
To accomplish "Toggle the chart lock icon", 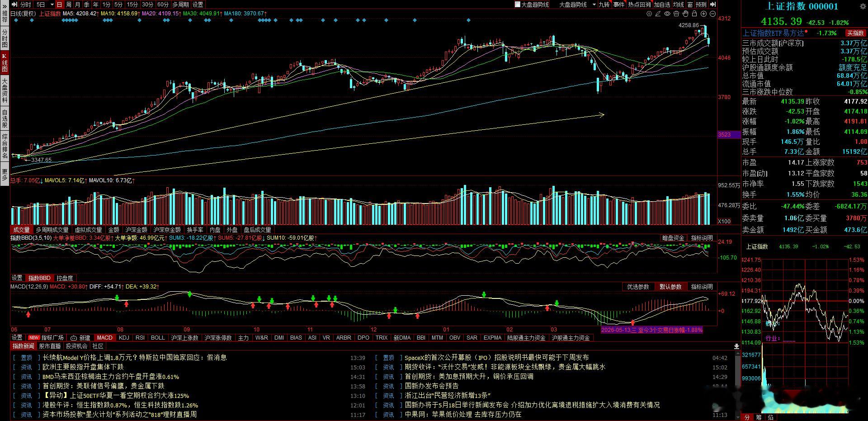I will (x=694, y=14).
